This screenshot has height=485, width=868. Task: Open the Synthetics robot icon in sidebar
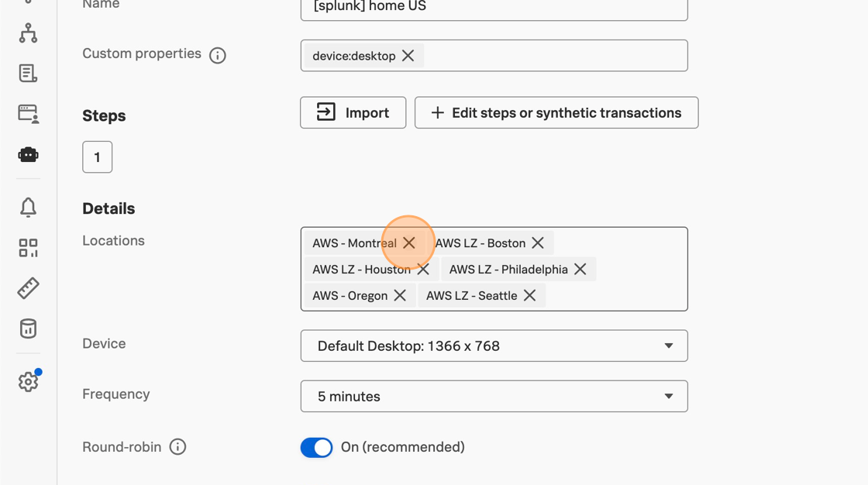[28, 154]
